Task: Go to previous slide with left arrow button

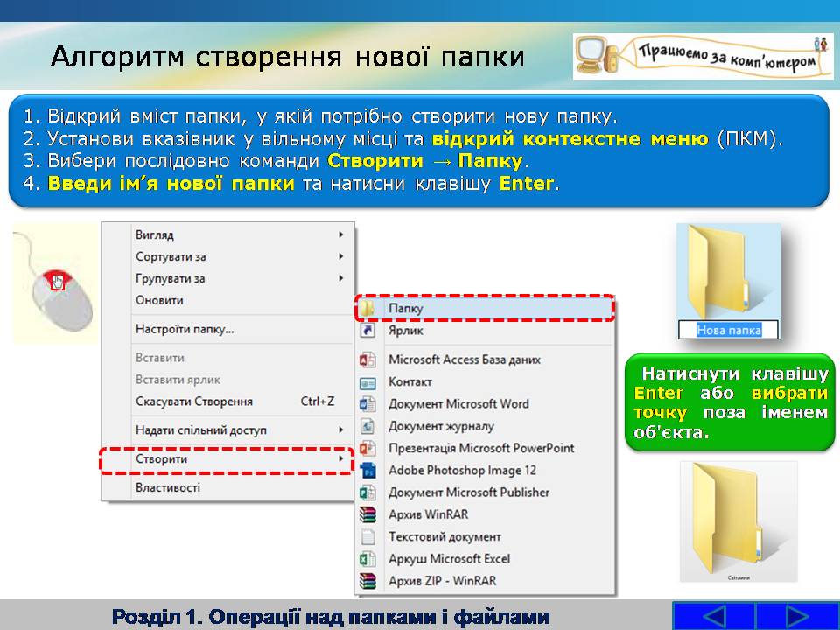Action: 713,616
